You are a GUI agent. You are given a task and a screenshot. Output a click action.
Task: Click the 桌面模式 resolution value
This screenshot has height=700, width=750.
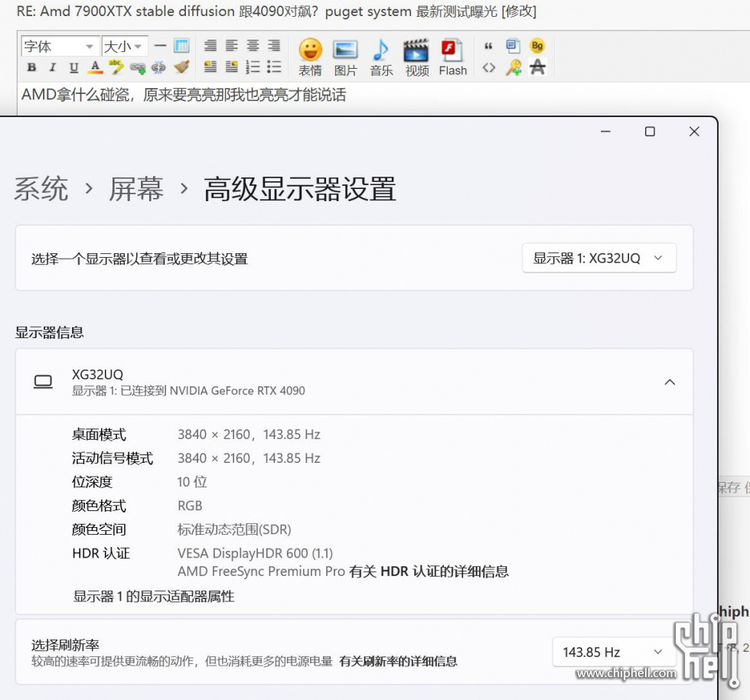249,435
